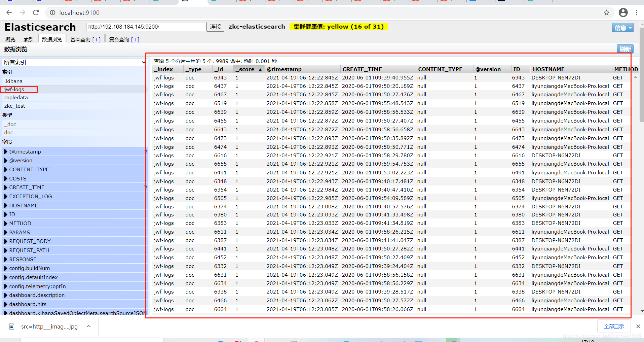Screen dimensions: 644x342
Task: Sort by the @timestamp column header
Action: coord(302,69)
